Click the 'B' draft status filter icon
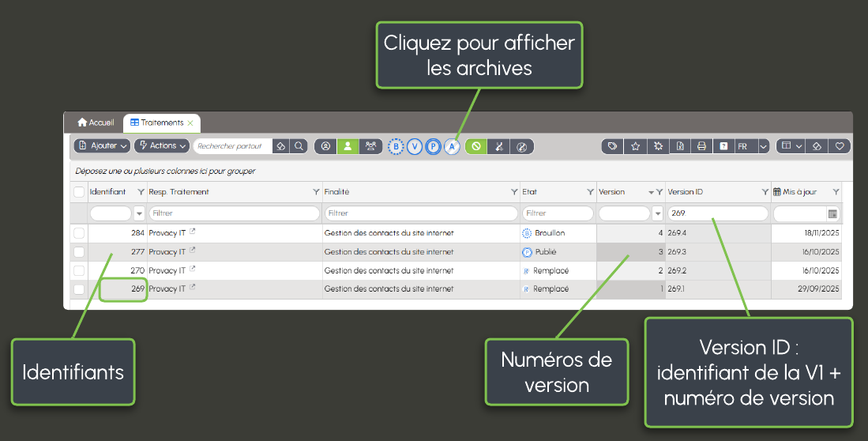The image size is (868, 441). tap(396, 146)
